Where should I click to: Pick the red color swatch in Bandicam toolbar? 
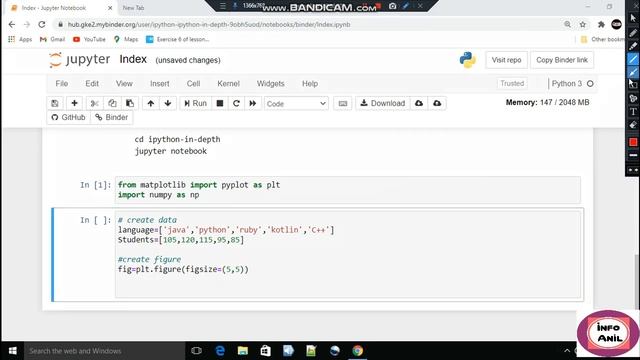633,142
